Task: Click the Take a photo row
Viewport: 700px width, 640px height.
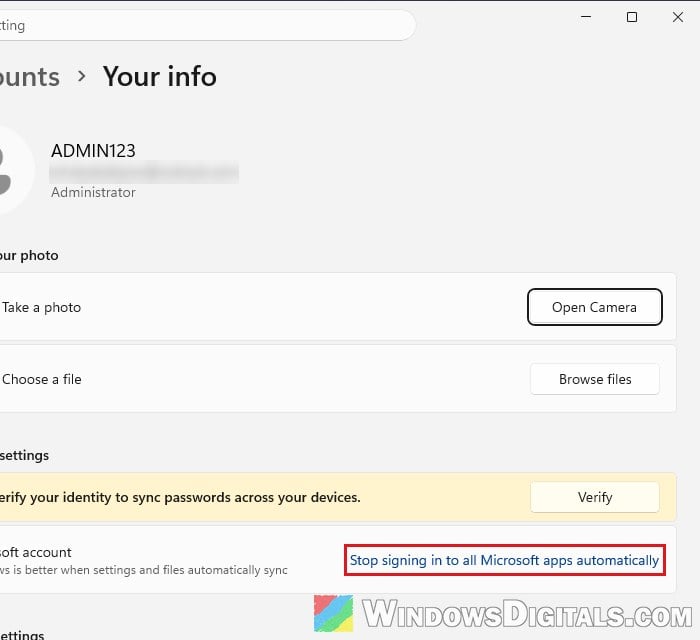Action: point(338,307)
